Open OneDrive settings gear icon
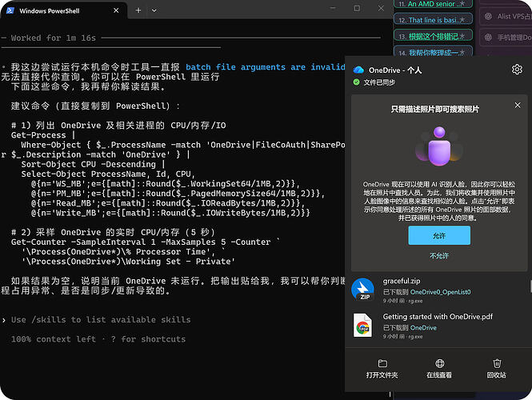 517,70
